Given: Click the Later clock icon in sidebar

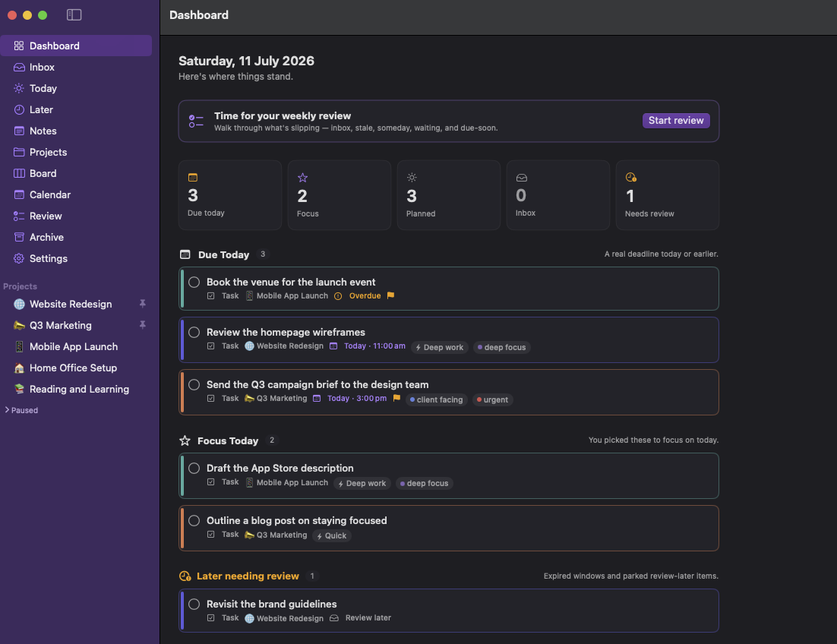Looking at the screenshot, I should (19, 110).
